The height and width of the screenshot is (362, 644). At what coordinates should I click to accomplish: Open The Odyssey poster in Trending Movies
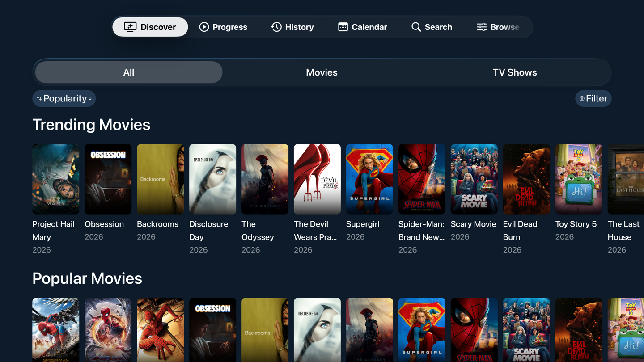[x=265, y=179]
